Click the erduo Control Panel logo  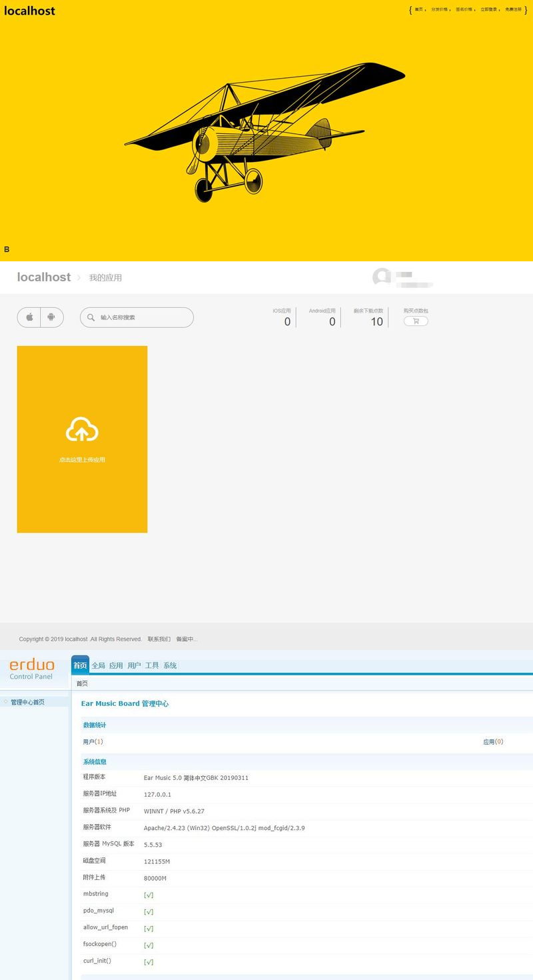pos(32,669)
